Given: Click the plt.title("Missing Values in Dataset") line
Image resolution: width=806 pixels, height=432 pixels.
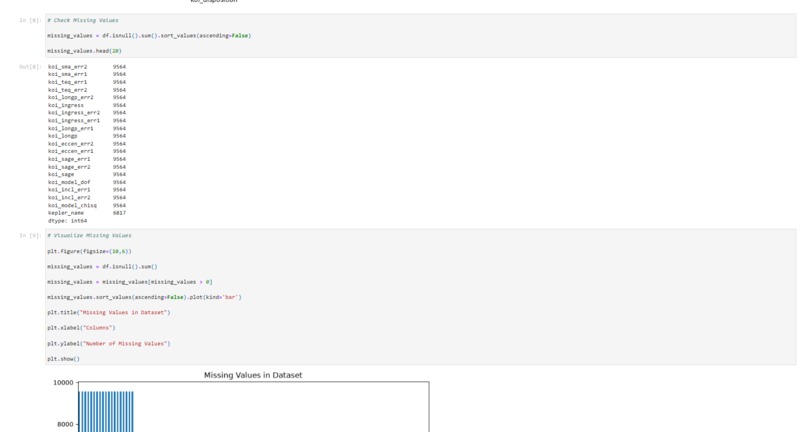Looking at the screenshot, I should (x=108, y=312).
